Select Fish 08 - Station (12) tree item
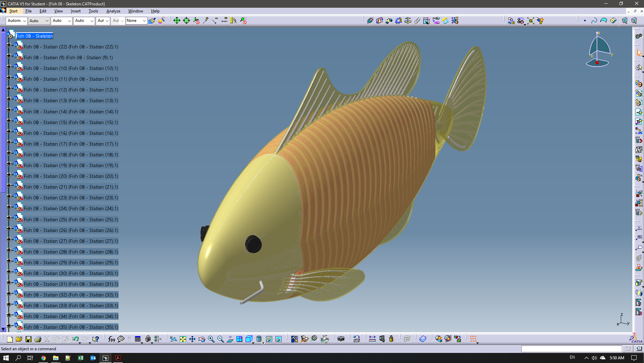644x363 pixels. pos(71,90)
